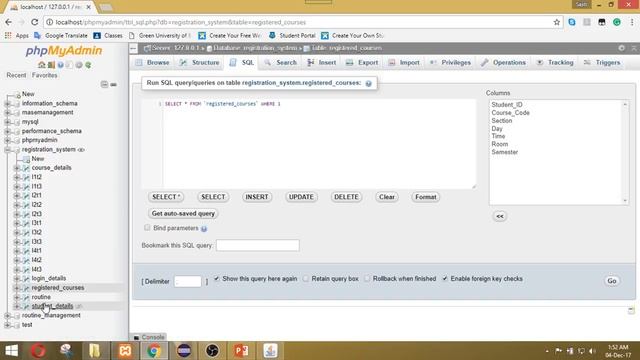Image resolution: width=640 pixels, height=360 pixels.
Task: Click the SELECT * button
Action: click(166, 197)
